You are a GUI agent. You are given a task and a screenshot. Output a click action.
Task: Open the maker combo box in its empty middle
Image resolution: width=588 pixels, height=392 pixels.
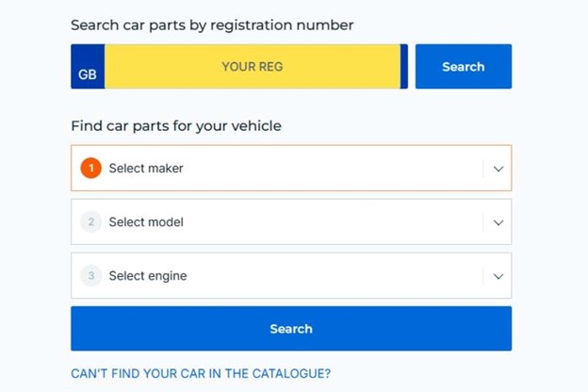click(330, 169)
